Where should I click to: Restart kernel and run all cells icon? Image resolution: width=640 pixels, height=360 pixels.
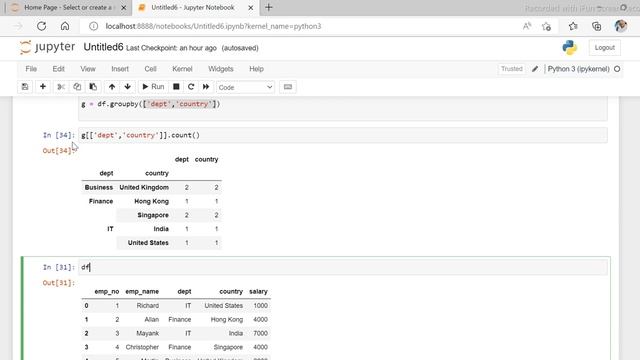tap(206, 87)
